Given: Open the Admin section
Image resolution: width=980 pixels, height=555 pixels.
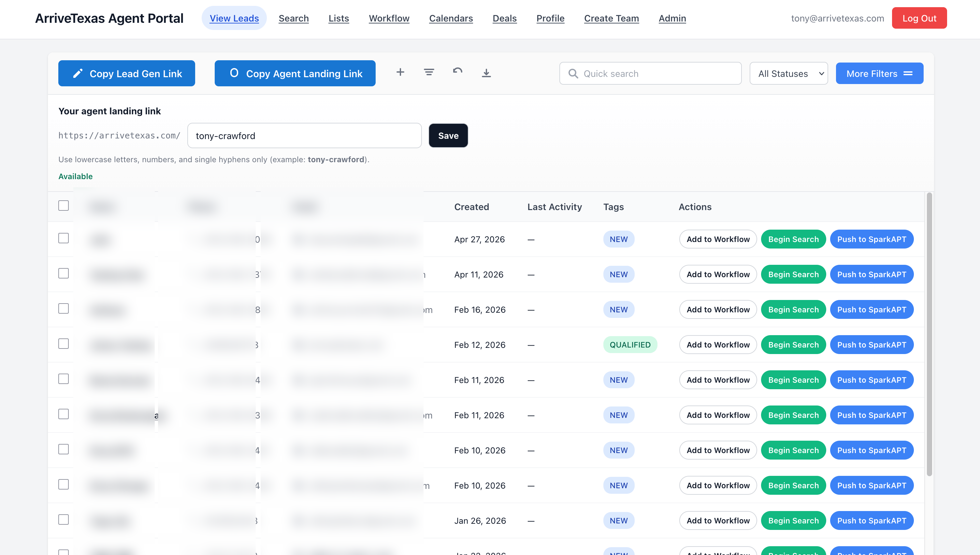Looking at the screenshot, I should pos(672,18).
